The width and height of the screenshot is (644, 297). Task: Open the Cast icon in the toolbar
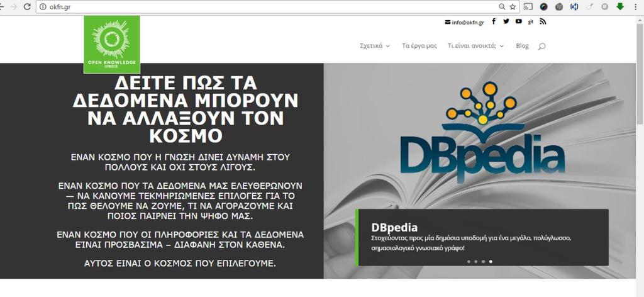click(528, 6)
